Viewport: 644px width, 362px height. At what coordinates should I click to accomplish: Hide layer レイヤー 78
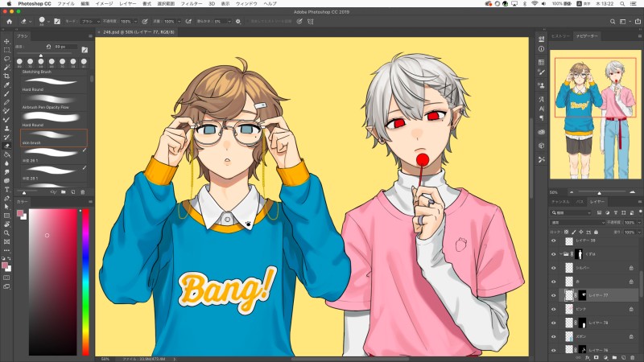click(x=554, y=323)
